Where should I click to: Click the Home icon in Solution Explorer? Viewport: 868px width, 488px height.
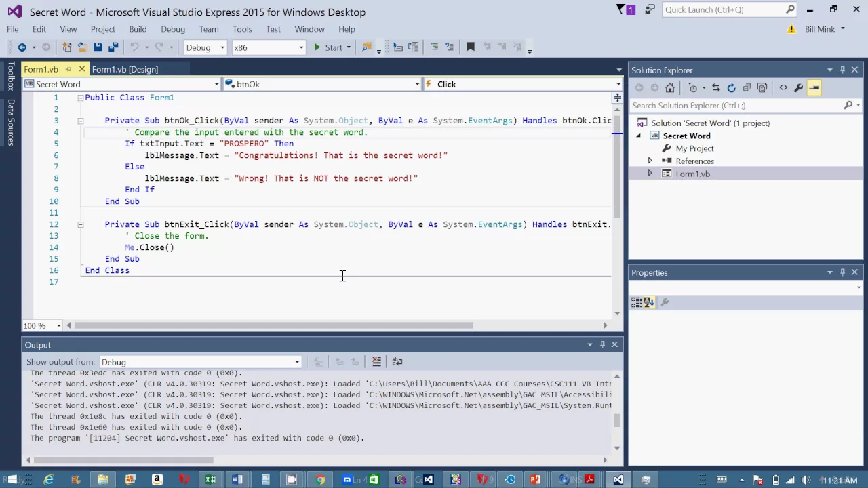pos(670,88)
